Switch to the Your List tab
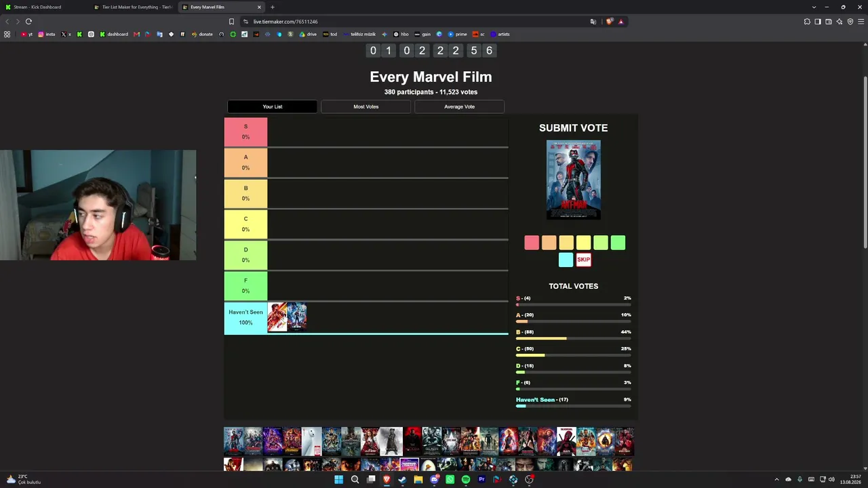 coord(273,106)
